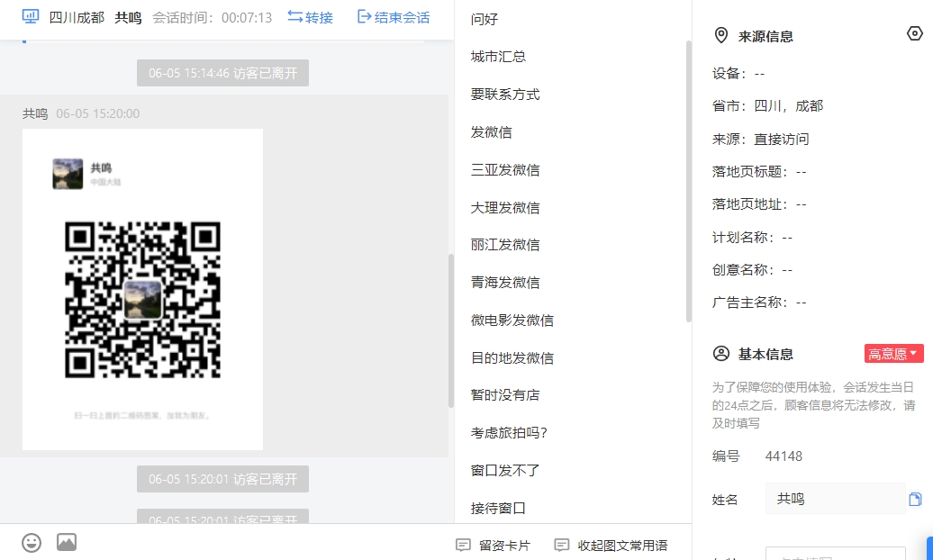This screenshot has width=933, height=560.
Task: Select the quick phrase 丽江发微信
Action: (505, 245)
